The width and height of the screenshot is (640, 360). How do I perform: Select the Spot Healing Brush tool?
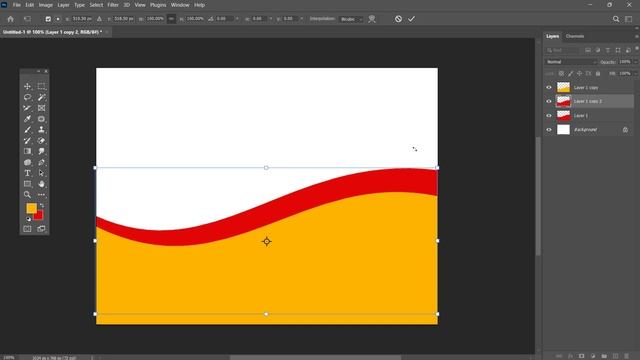tap(41, 119)
